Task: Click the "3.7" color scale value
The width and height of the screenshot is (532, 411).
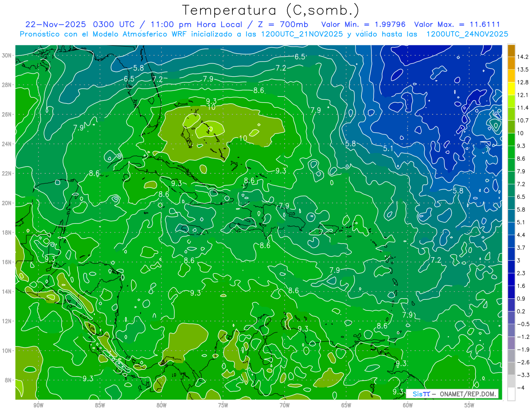Action: point(521,247)
